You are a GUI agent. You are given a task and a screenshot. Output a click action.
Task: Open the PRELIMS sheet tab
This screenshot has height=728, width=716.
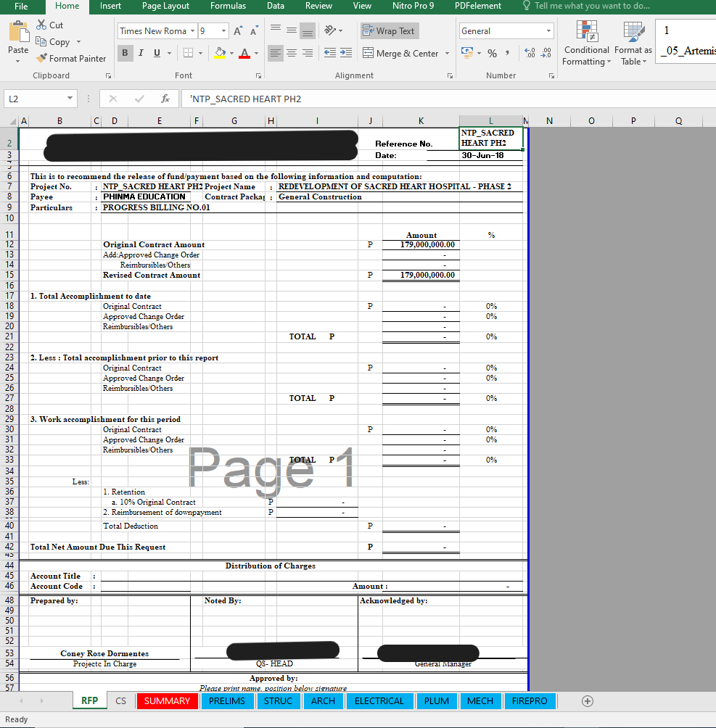(x=227, y=700)
